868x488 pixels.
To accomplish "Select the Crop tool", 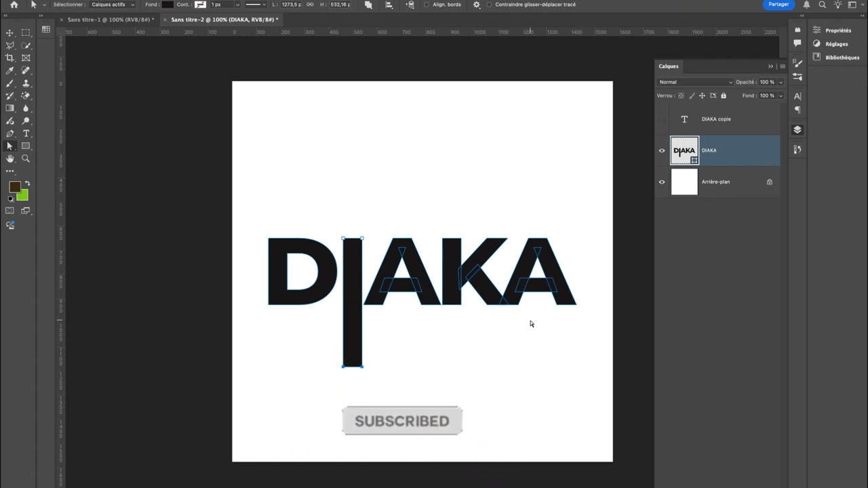I will 9,58.
